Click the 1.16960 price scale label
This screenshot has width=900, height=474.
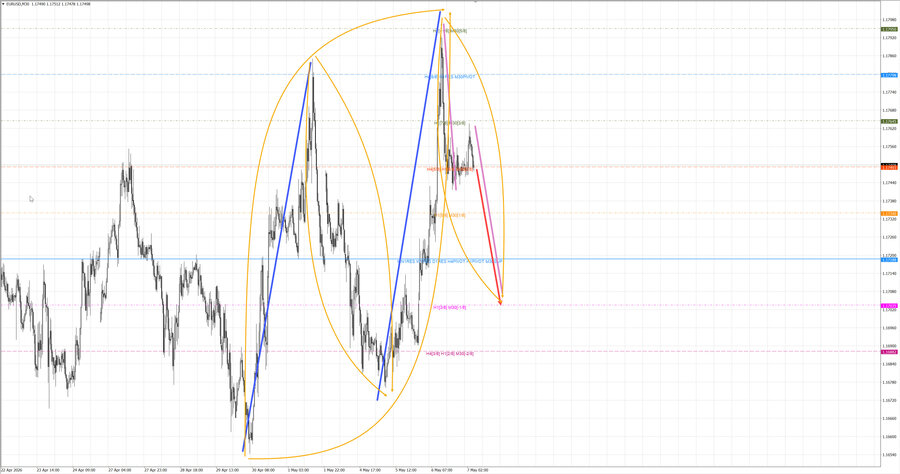pos(890,328)
